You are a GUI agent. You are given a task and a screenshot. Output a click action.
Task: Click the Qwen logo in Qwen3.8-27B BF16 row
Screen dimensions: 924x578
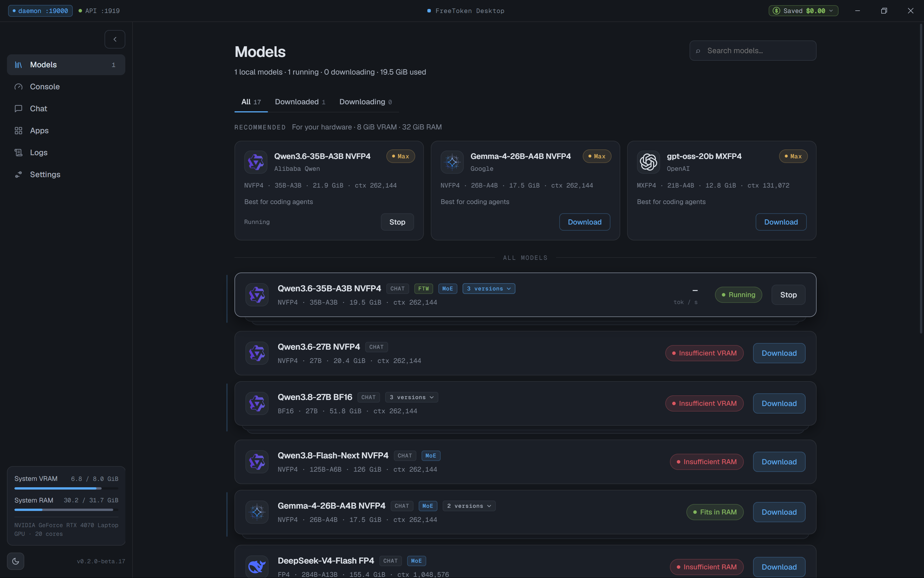257,403
